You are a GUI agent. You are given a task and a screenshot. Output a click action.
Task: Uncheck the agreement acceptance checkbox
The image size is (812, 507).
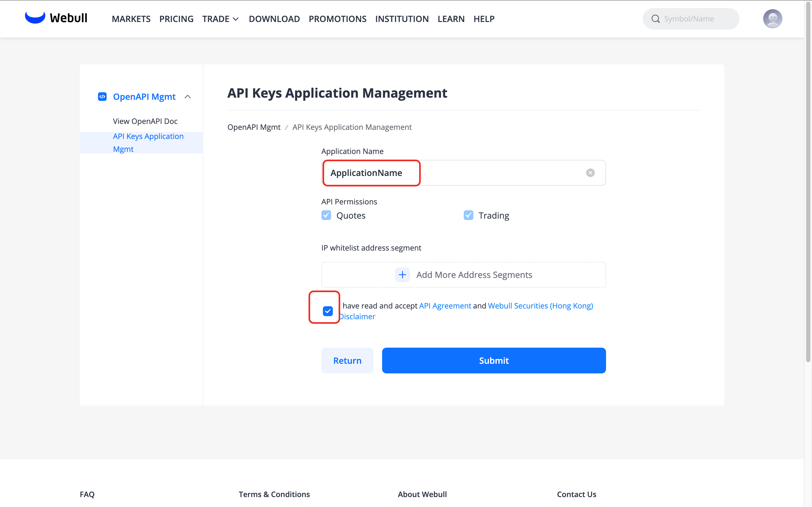point(328,311)
